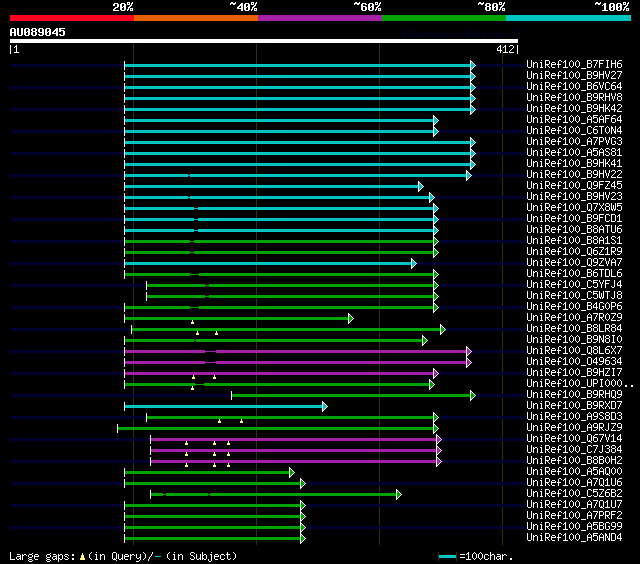Click the green A9RJZ9 alignment bar
Viewport: 640px width, 564px height.
[276, 429]
